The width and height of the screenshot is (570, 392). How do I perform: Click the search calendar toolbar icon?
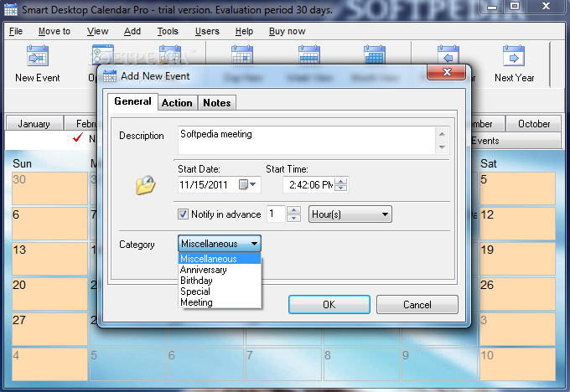[x=170, y=54]
